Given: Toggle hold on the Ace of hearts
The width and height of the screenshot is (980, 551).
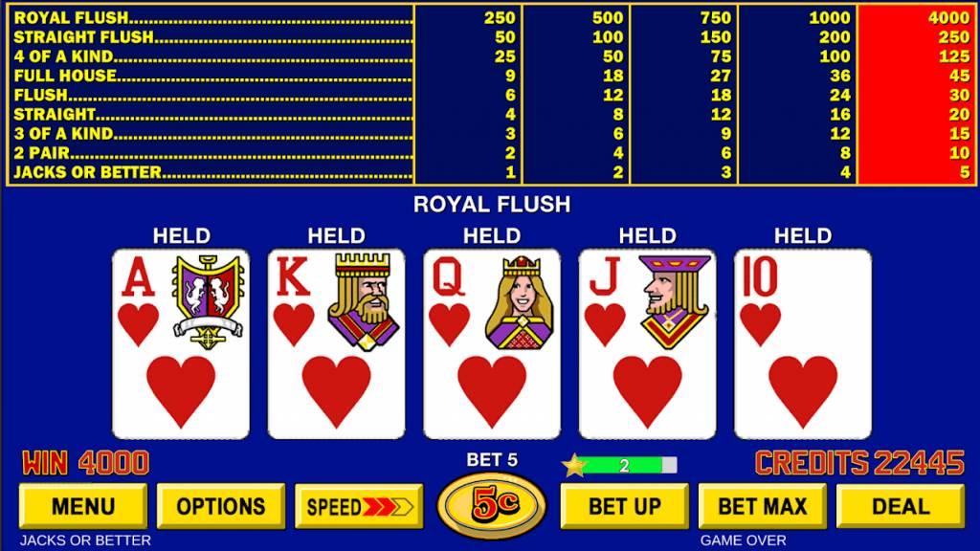Looking at the screenshot, I should click(181, 344).
